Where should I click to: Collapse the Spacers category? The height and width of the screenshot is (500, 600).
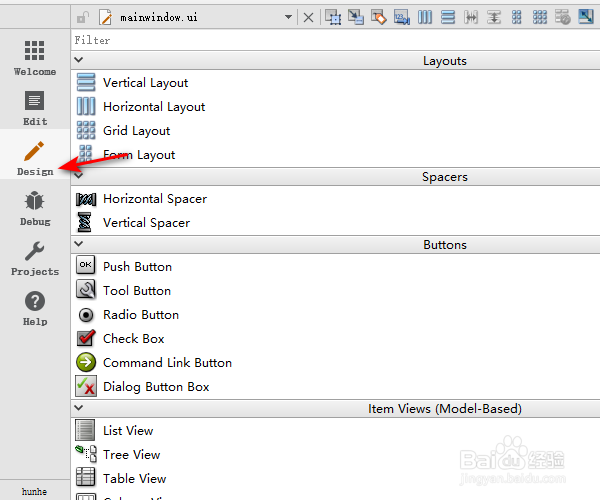78,176
